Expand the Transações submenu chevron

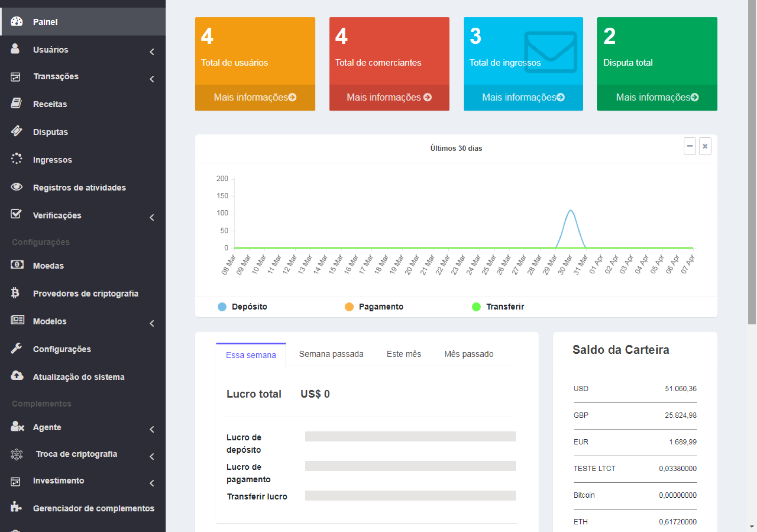click(x=152, y=79)
